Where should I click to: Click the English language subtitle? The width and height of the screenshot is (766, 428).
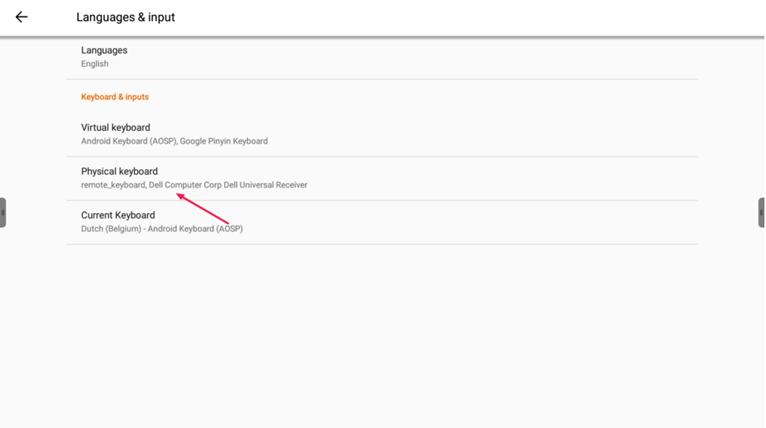[x=95, y=64]
